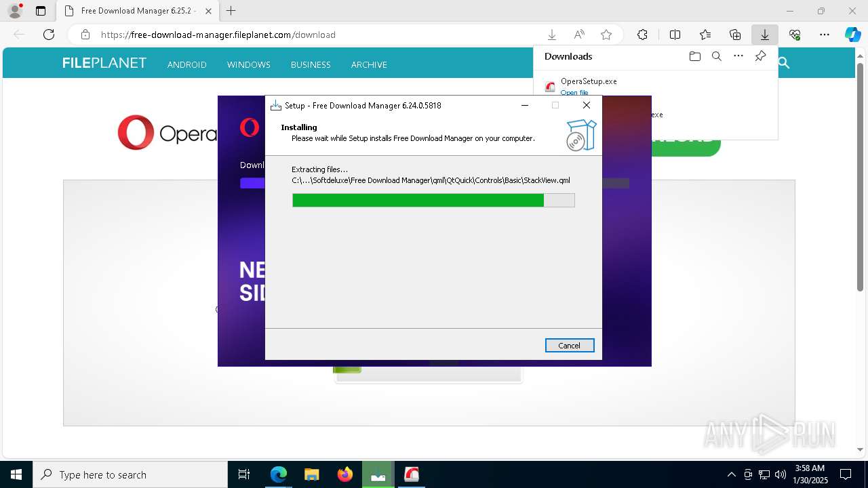Click the installation progress bar
The image size is (868, 488).
[x=433, y=200]
